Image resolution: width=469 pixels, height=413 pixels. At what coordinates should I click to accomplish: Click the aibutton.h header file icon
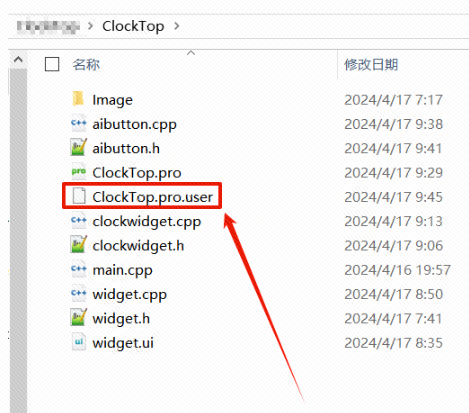pyautogui.click(x=79, y=148)
